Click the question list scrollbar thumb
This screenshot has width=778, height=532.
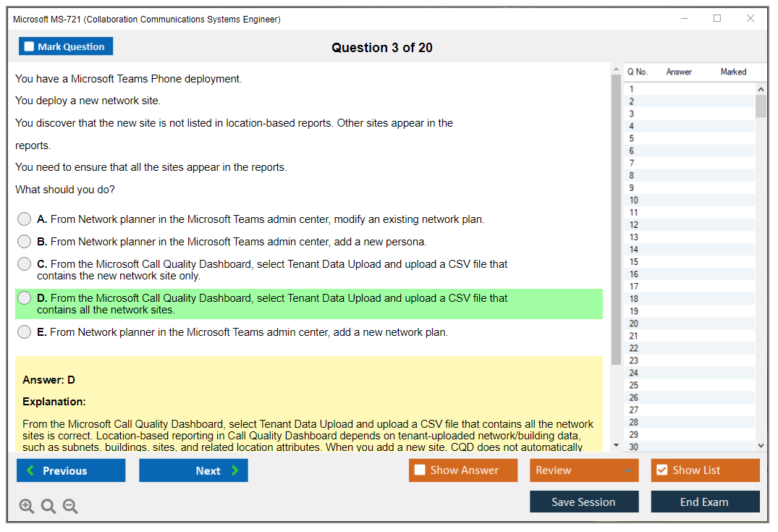pos(761,106)
